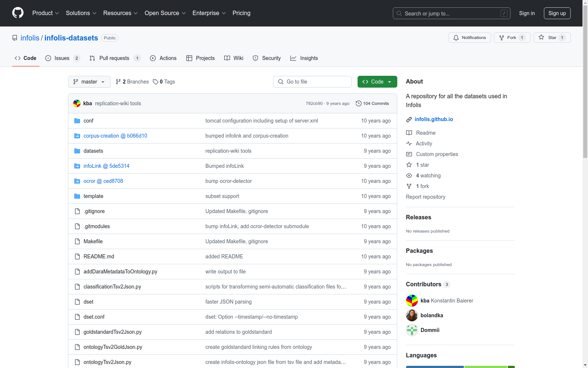
Task: Open the Pull requests tab
Action: (x=115, y=58)
